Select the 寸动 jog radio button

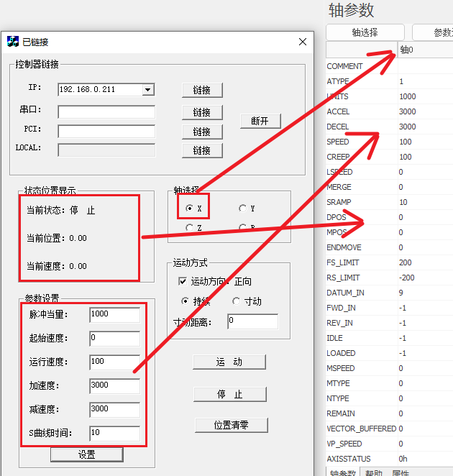(x=237, y=301)
